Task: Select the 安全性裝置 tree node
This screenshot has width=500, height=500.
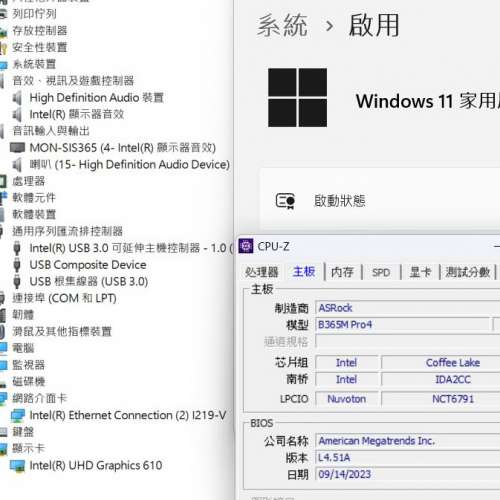Action: click(x=40, y=47)
